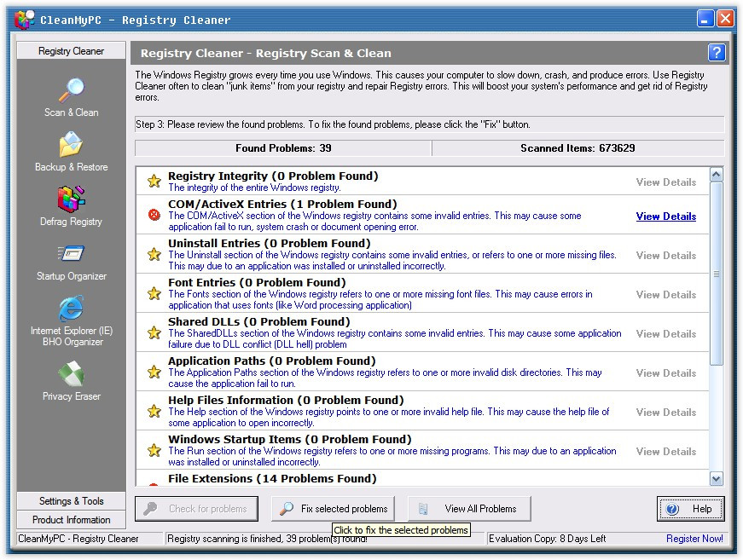The height and width of the screenshot is (560, 743).
Task: Click CleanMyPC - Registry Cleaner status bar label
Action: (x=78, y=539)
